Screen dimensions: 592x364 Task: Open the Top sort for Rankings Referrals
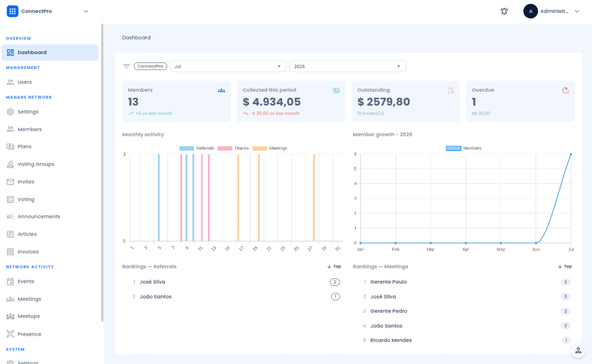(334, 267)
